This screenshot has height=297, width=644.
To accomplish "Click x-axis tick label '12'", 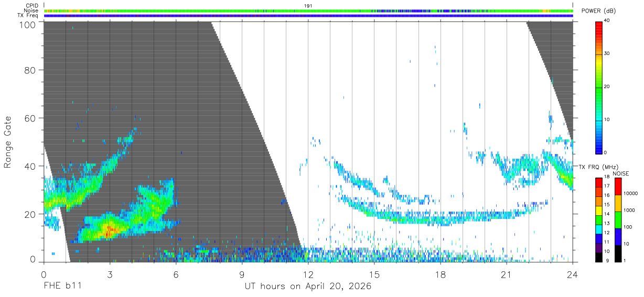I will click(x=308, y=274).
